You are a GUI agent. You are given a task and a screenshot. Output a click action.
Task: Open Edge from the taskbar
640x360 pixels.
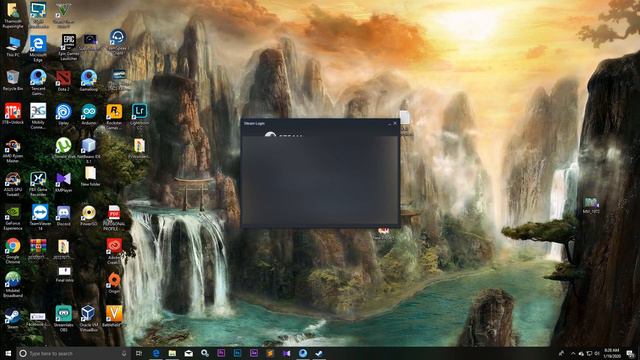click(x=156, y=353)
